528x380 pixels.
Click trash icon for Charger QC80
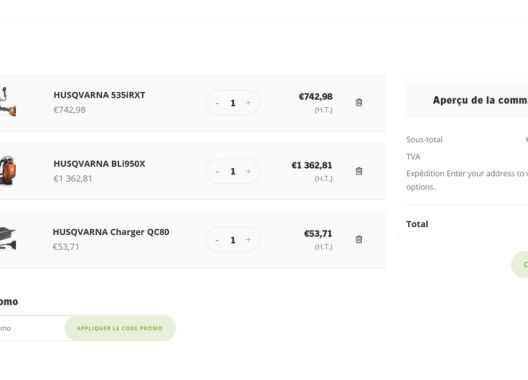pyautogui.click(x=359, y=240)
